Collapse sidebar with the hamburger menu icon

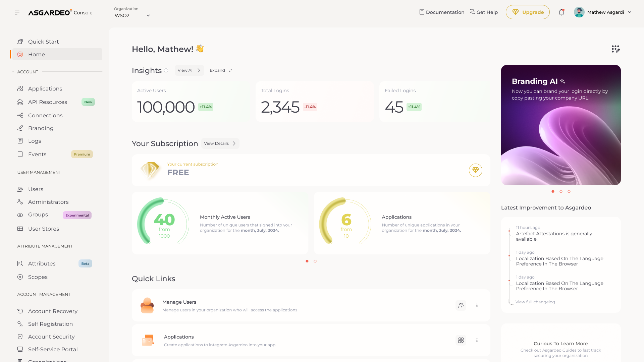[17, 12]
